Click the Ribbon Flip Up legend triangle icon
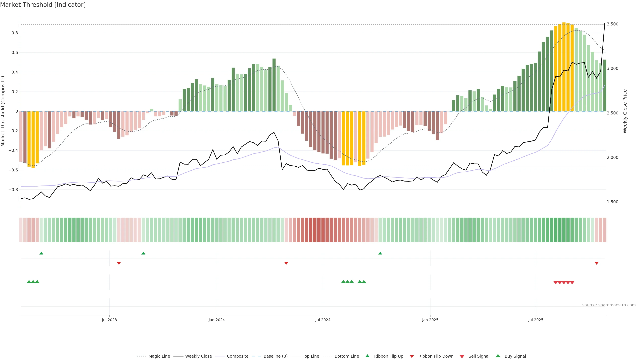644x362 pixels. pos(367,356)
